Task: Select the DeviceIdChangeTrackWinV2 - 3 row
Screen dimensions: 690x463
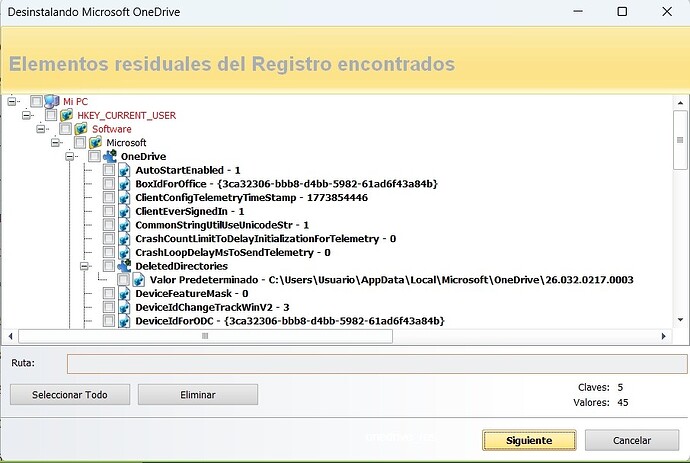Action: pyautogui.click(x=212, y=307)
